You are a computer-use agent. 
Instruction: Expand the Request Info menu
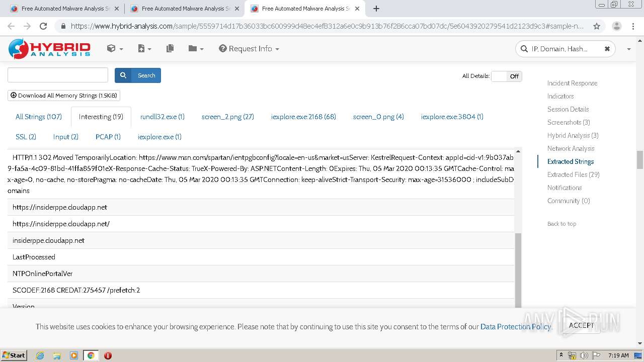pyautogui.click(x=249, y=48)
